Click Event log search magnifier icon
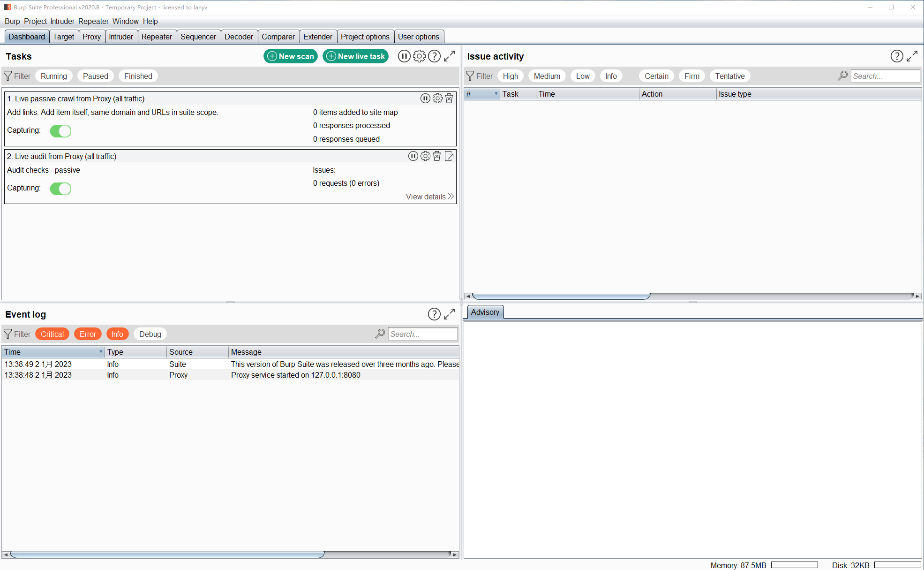 380,334
